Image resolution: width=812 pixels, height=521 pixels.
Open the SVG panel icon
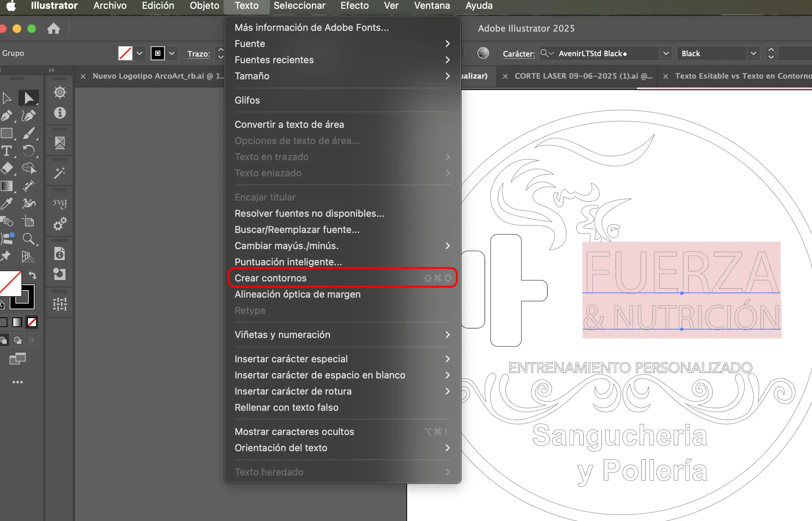60,203
